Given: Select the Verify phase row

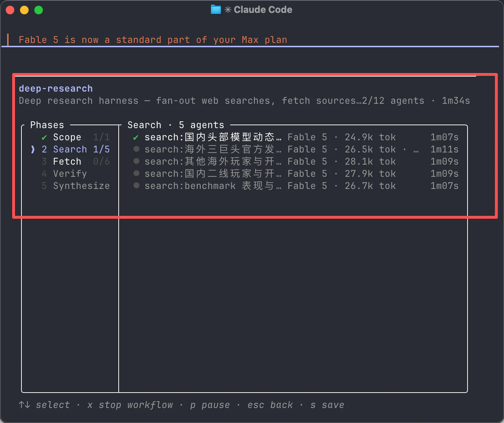Looking at the screenshot, I should pos(64,174).
